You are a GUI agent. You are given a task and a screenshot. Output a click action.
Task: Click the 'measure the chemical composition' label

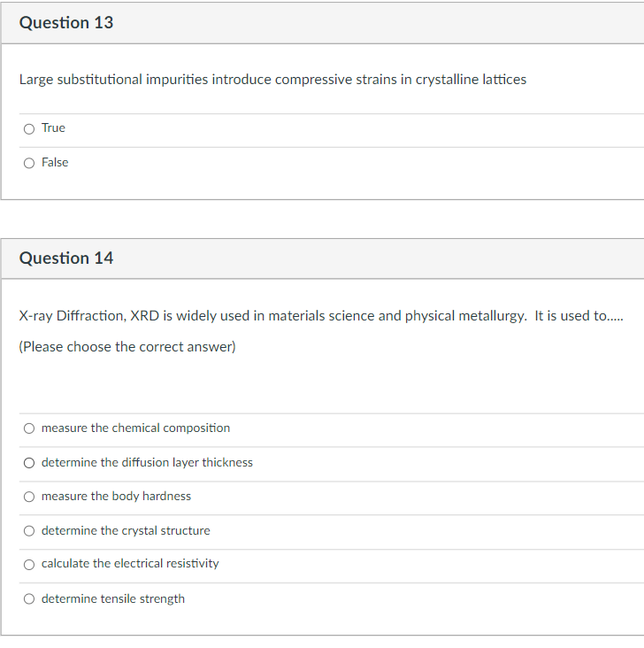(x=135, y=428)
